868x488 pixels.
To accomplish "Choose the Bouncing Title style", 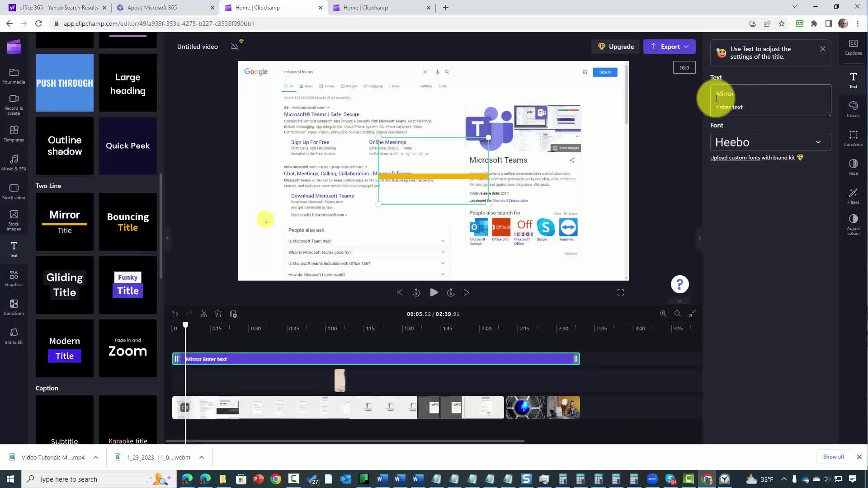I will point(128,222).
